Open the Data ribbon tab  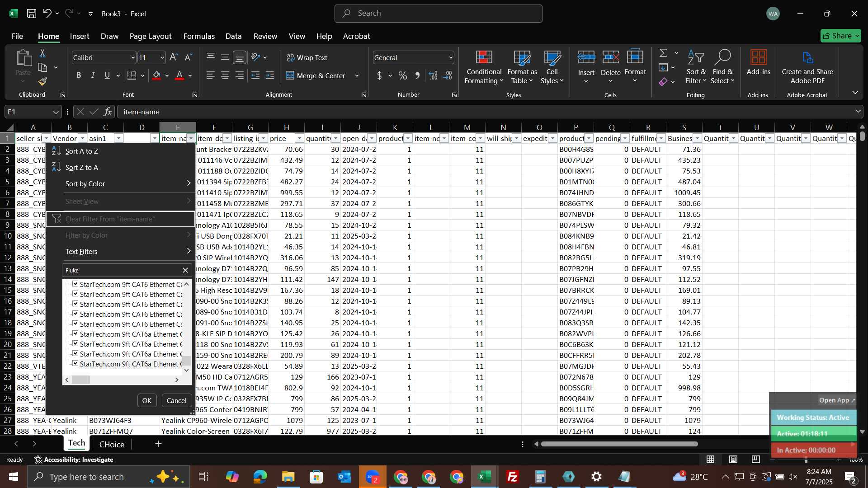pyautogui.click(x=233, y=36)
